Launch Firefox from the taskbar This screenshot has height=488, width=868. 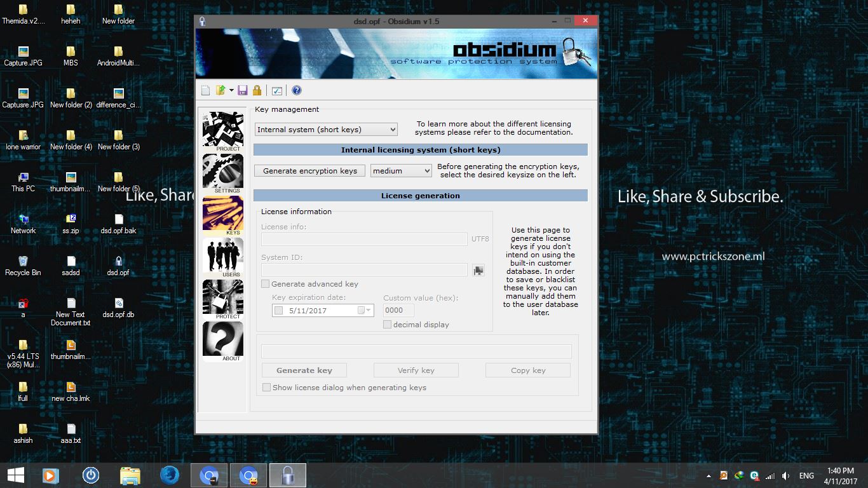169,475
